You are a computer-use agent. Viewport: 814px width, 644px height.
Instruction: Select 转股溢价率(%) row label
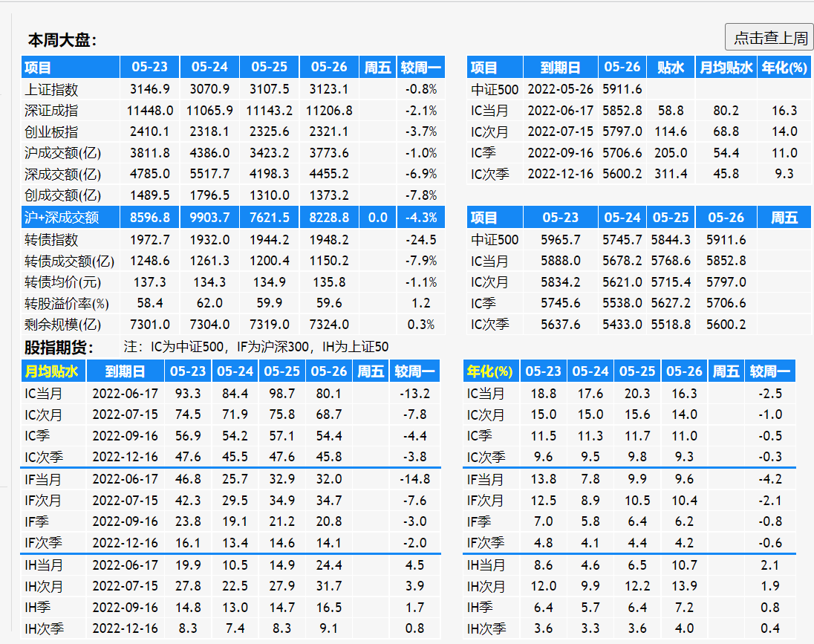[x=66, y=303]
